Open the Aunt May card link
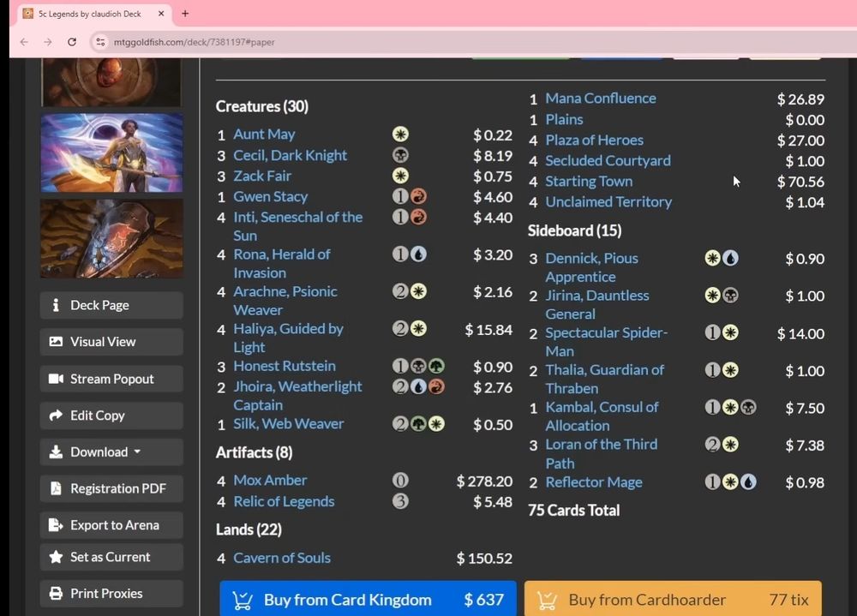This screenshot has width=857, height=616. [264, 135]
